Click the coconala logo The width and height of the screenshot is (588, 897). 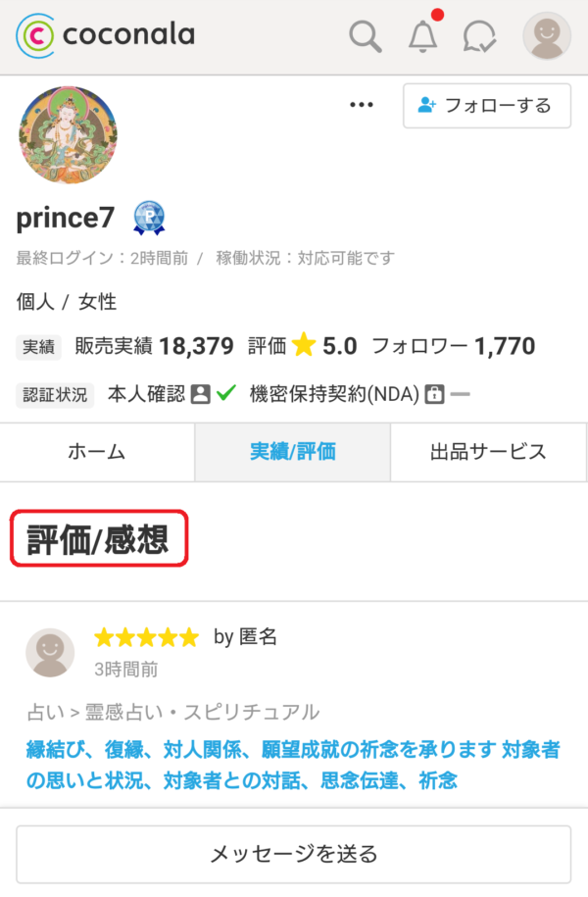pyautogui.click(x=105, y=36)
